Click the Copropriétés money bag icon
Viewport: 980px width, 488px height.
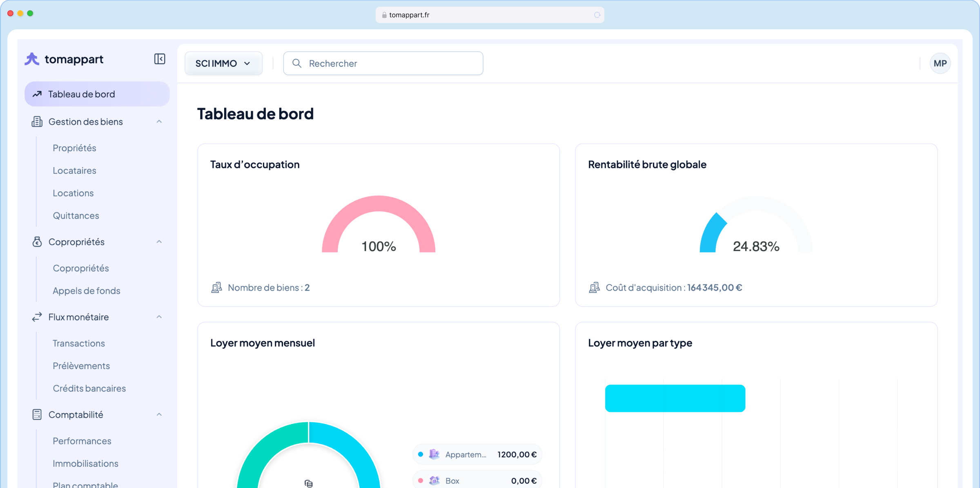[37, 242]
